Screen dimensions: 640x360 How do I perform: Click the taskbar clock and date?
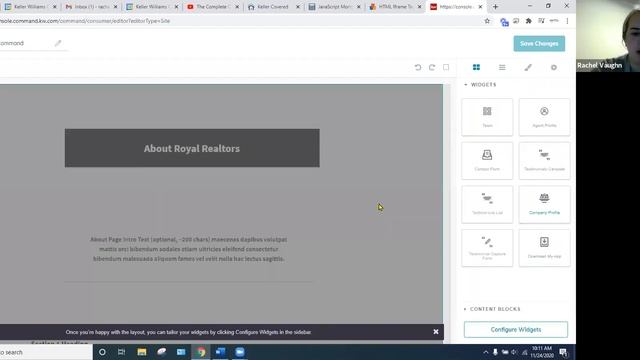coord(542,352)
